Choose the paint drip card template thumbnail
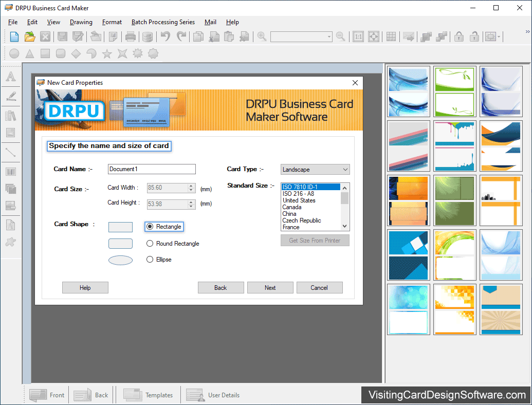This screenshot has height=405, width=532. 454,146
